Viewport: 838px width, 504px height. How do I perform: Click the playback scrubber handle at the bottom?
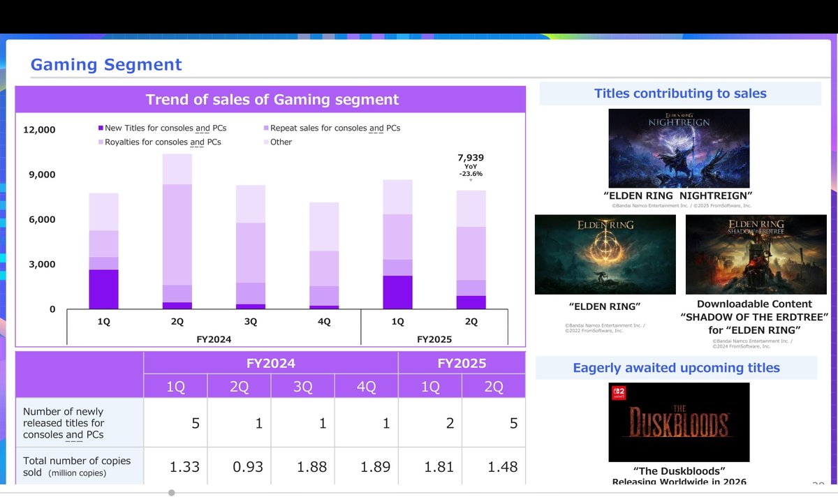coord(171,493)
